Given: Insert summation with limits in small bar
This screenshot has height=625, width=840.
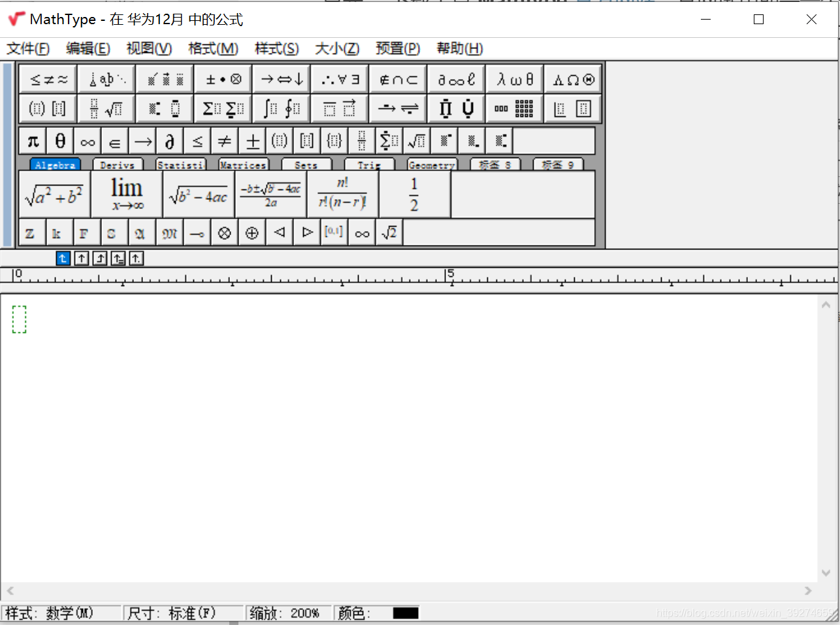Looking at the screenshot, I should click(x=389, y=140).
